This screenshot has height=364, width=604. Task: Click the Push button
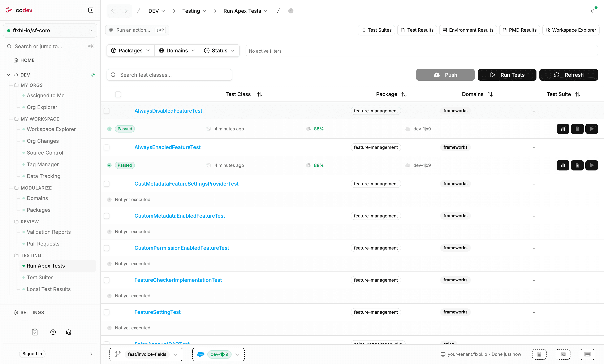(x=445, y=75)
